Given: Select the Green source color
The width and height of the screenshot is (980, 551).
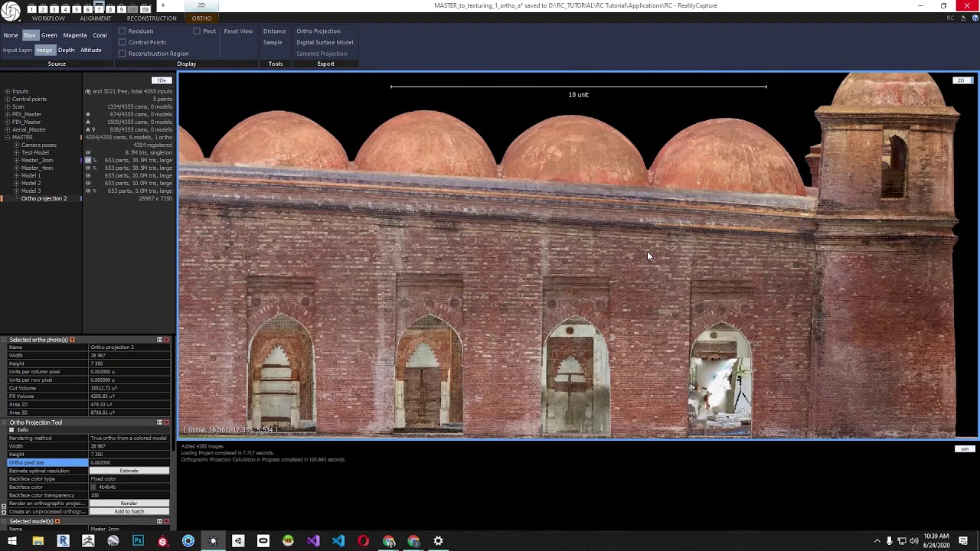Looking at the screenshot, I should 49,35.
